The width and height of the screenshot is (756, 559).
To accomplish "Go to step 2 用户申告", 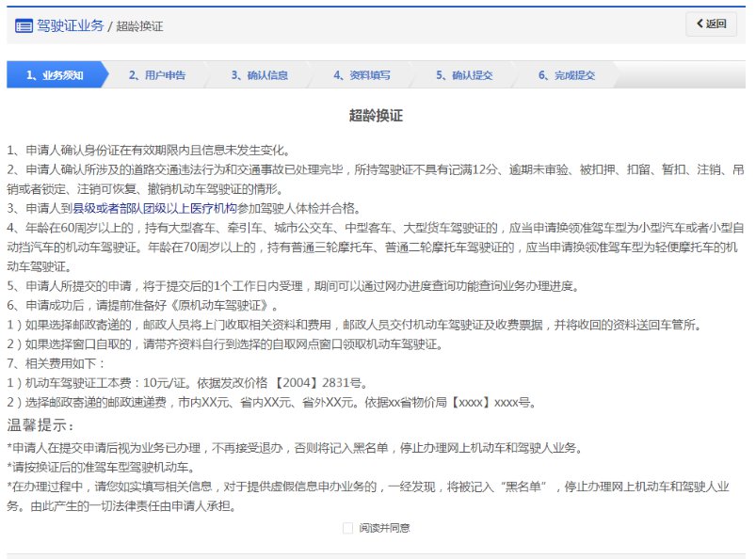I will pyautogui.click(x=156, y=75).
